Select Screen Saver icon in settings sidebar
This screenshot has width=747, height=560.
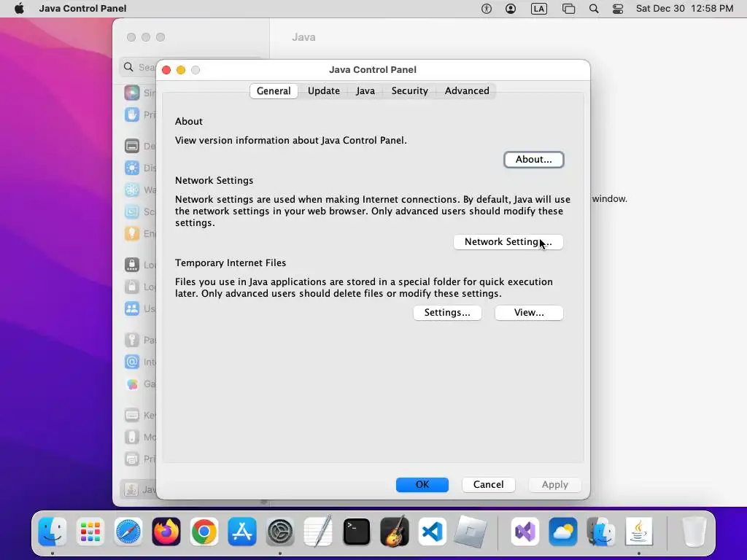[x=132, y=211]
